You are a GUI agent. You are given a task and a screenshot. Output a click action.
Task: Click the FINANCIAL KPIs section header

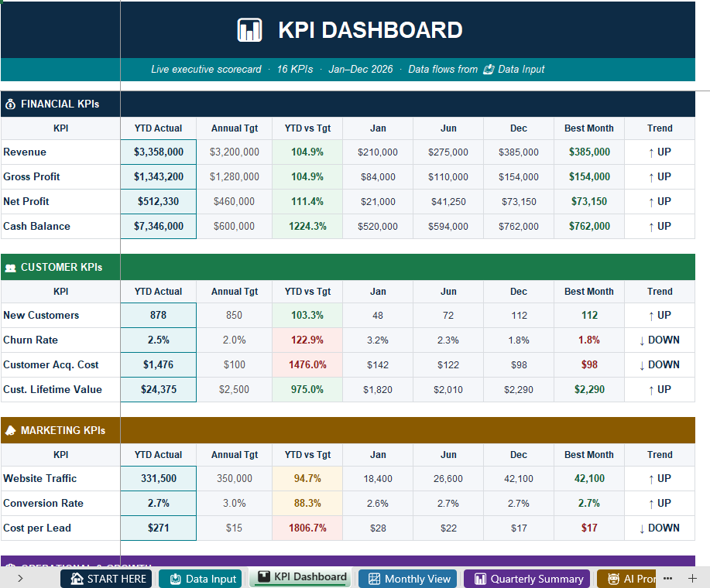(348, 104)
